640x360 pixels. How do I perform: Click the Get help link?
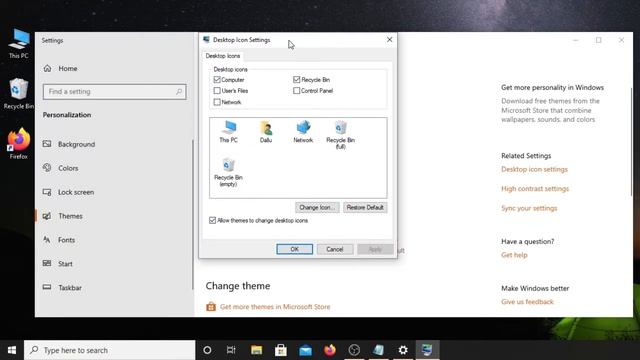point(514,255)
